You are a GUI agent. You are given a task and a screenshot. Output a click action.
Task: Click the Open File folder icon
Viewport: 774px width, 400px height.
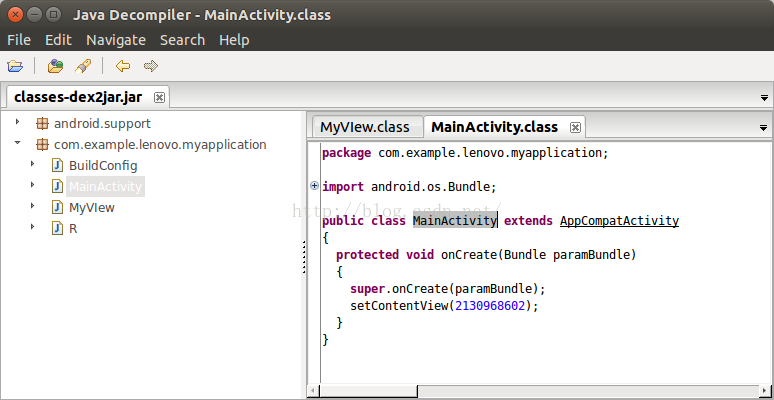[x=15, y=66]
